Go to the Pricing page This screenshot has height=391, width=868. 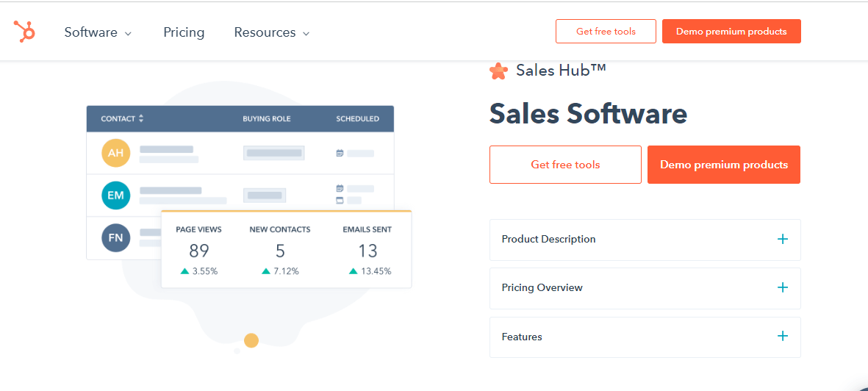[x=184, y=32]
